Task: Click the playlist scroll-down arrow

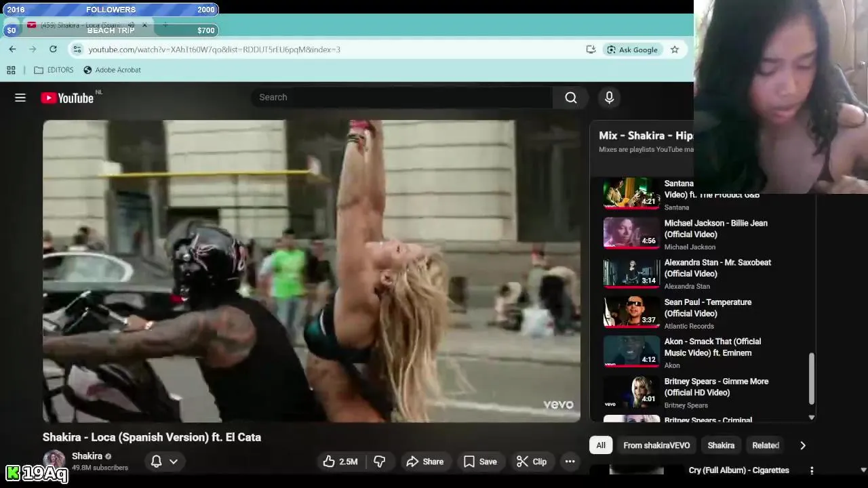Action: tap(811, 418)
